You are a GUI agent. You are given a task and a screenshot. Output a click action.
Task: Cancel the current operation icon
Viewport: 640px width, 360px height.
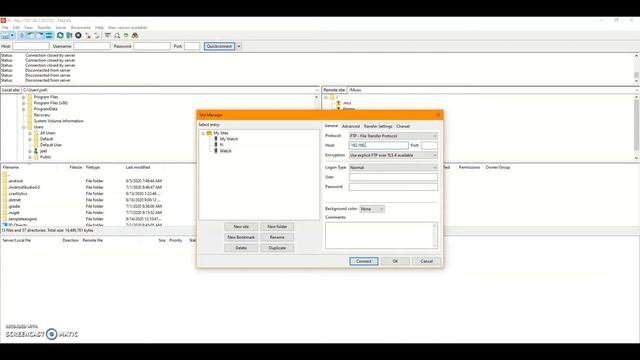(x=78, y=36)
